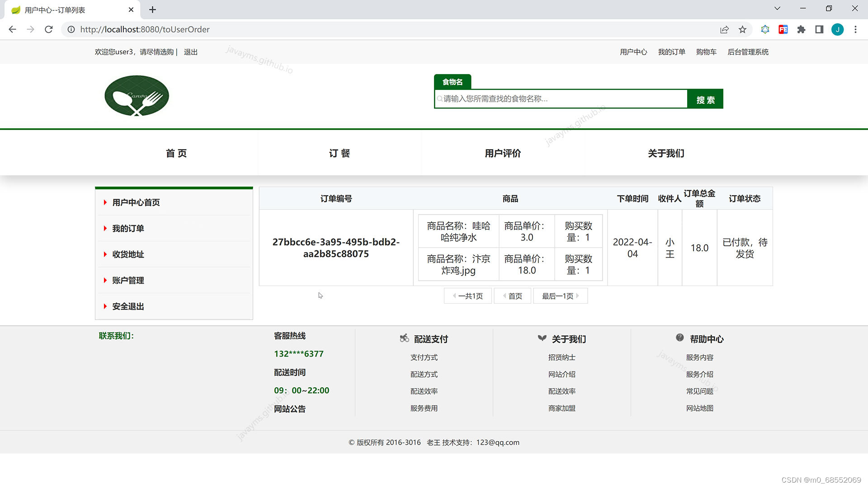Image resolution: width=868 pixels, height=488 pixels.
Task: Expand the tab search dropdown arrow
Action: 777,8
